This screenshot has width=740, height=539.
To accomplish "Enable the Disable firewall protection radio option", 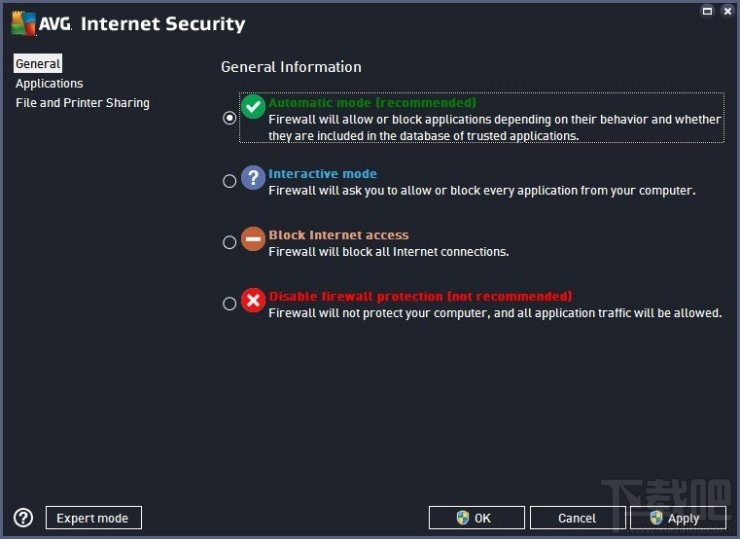I will click(x=230, y=303).
